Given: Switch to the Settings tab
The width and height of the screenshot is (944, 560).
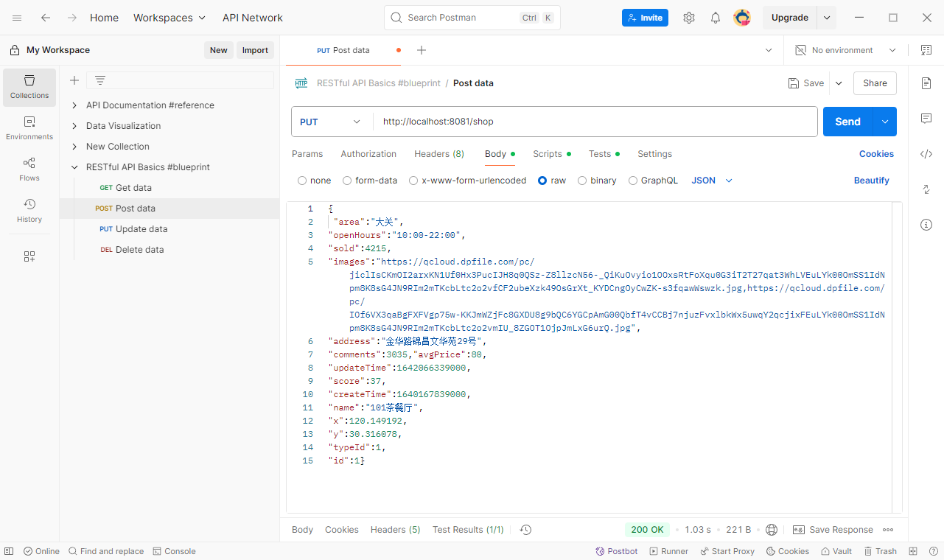Looking at the screenshot, I should [654, 154].
